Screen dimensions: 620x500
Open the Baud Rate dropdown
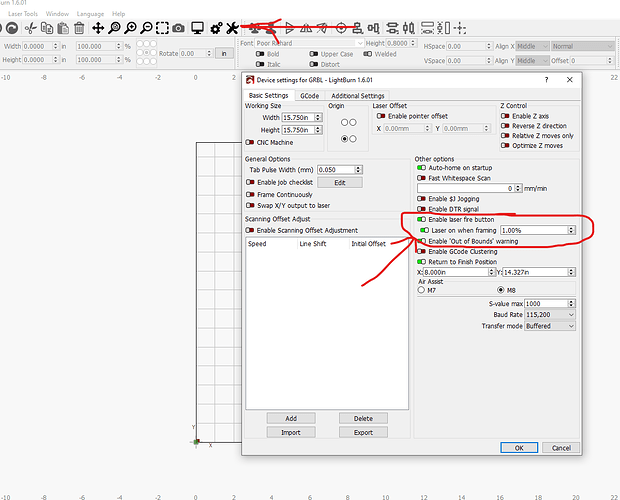tap(550, 315)
